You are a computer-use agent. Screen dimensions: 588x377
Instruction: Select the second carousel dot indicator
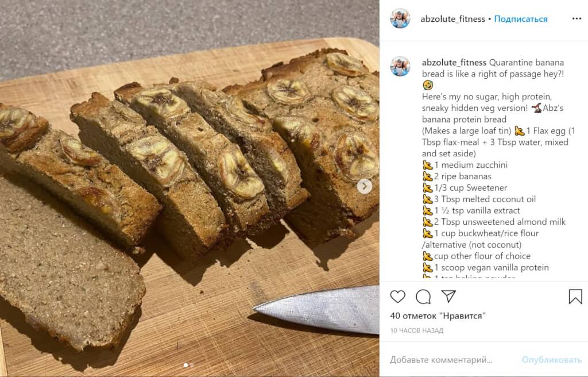[x=192, y=365]
